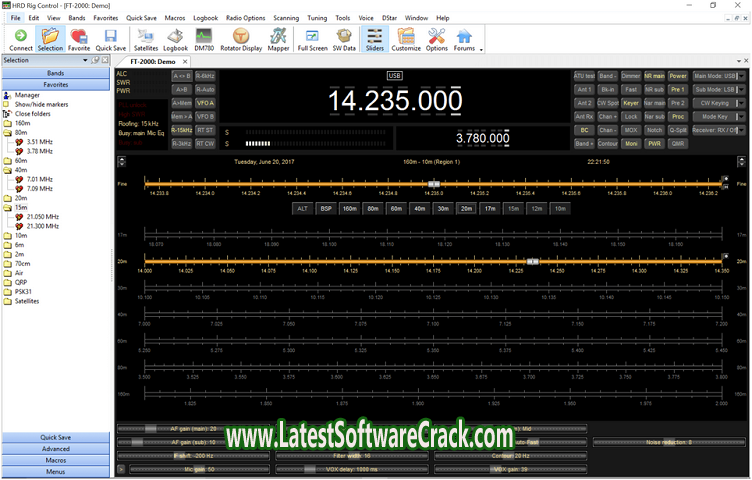Click the Quick Save panel button
This screenshot has width=752, height=480.
(56, 437)
